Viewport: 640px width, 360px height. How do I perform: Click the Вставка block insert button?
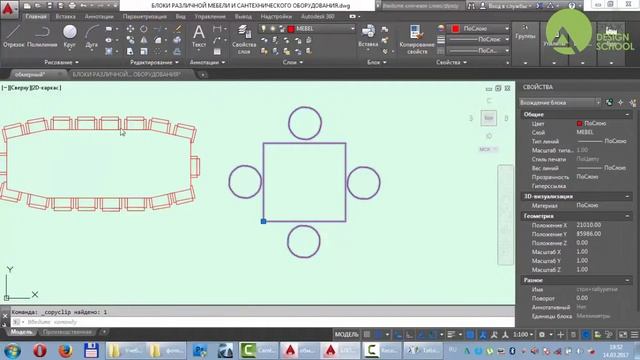click(x=368, y=36)
